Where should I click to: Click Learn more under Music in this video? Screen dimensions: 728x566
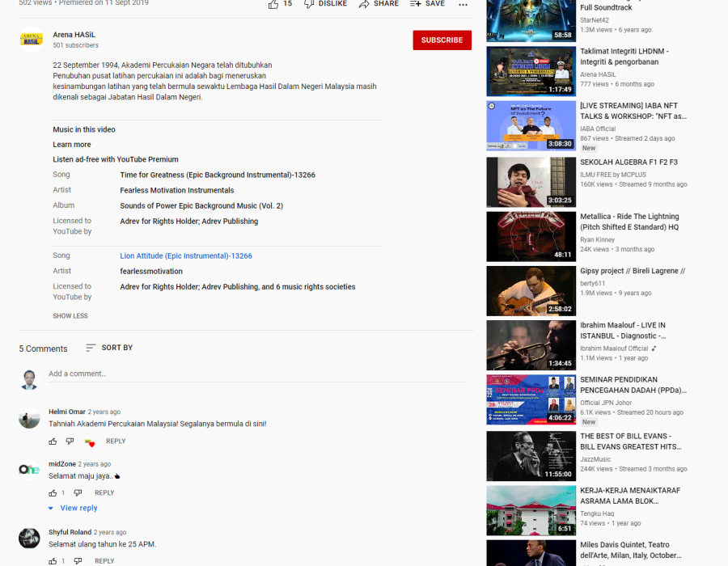(x=72, y=144)
